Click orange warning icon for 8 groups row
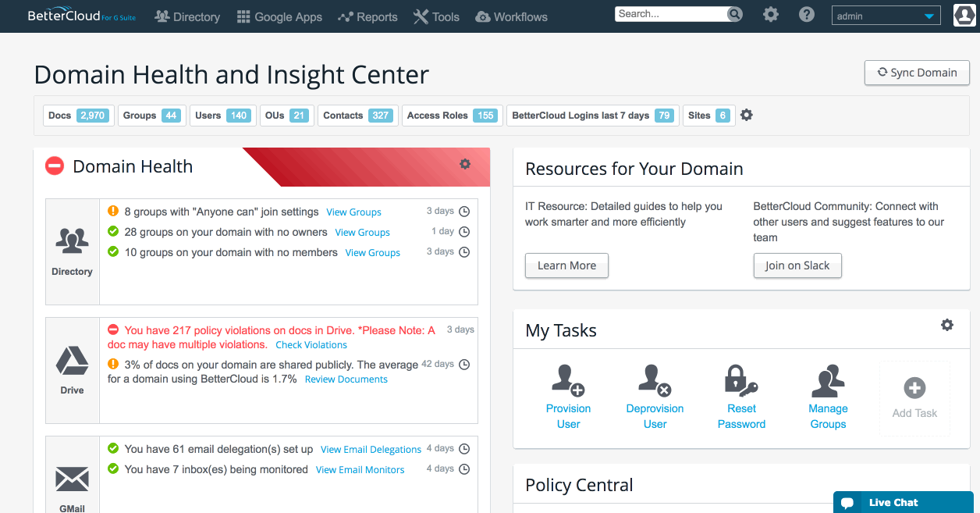Viewport: 980px width, 513px height. (x=113, y=211)
